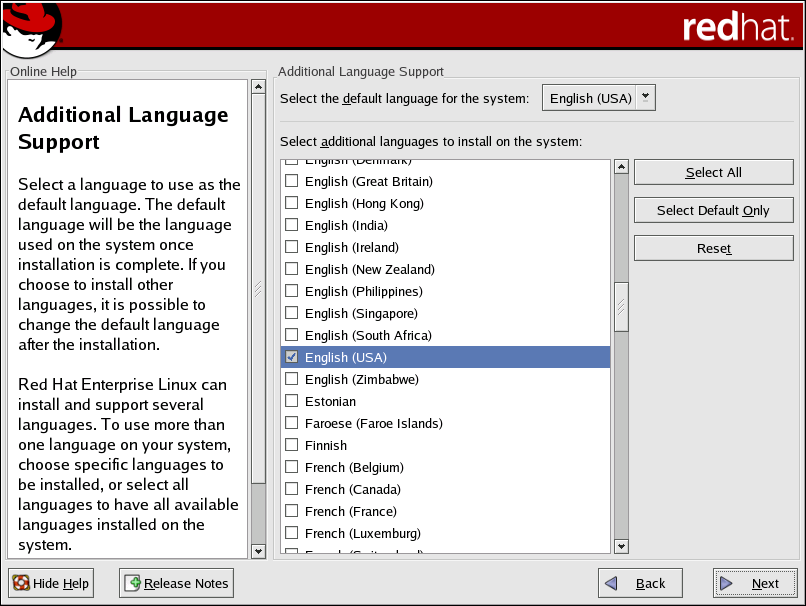Click the Select Default Only button

tap(713, 210)
